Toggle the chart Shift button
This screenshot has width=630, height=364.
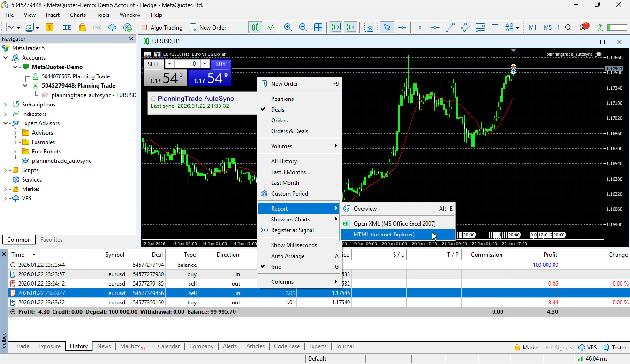(350, 27)
